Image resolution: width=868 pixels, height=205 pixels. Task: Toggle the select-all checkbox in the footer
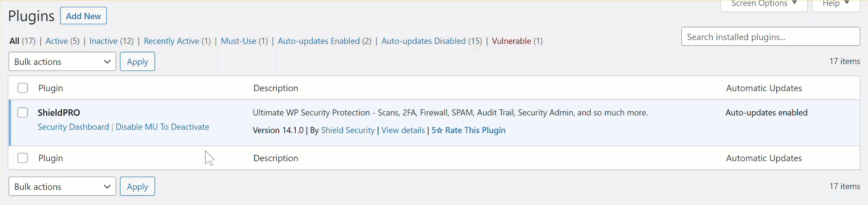(x=23, y=158)
